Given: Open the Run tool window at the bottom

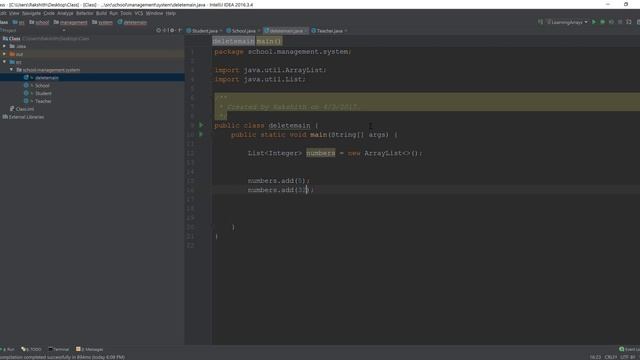Looking at the screenshot, I should click(x=8, y=349).
